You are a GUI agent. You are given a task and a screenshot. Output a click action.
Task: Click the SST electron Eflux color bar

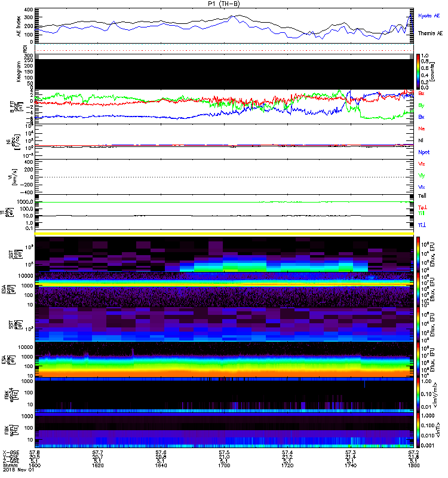point(418,324)
